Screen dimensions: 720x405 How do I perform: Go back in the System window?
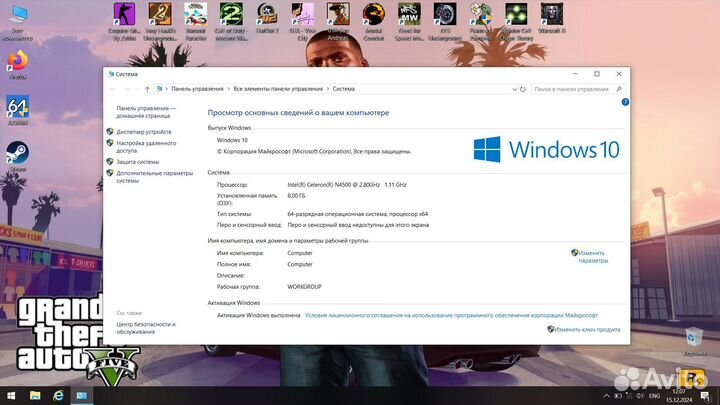(x=112, y=89)
